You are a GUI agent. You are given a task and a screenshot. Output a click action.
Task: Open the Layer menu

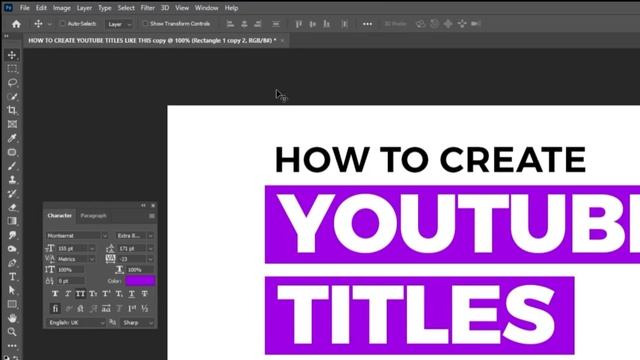tap(84, 8)
